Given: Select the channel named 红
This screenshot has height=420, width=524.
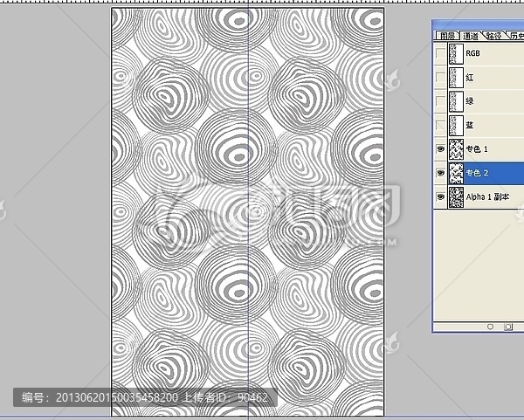Looking at the screenshot, I should coord(470,78).
